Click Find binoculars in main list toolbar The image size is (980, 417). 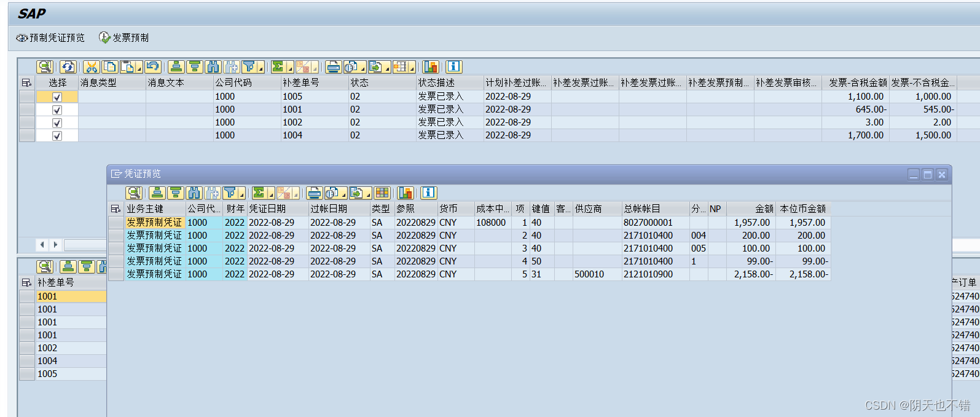(x=213, y=66)
